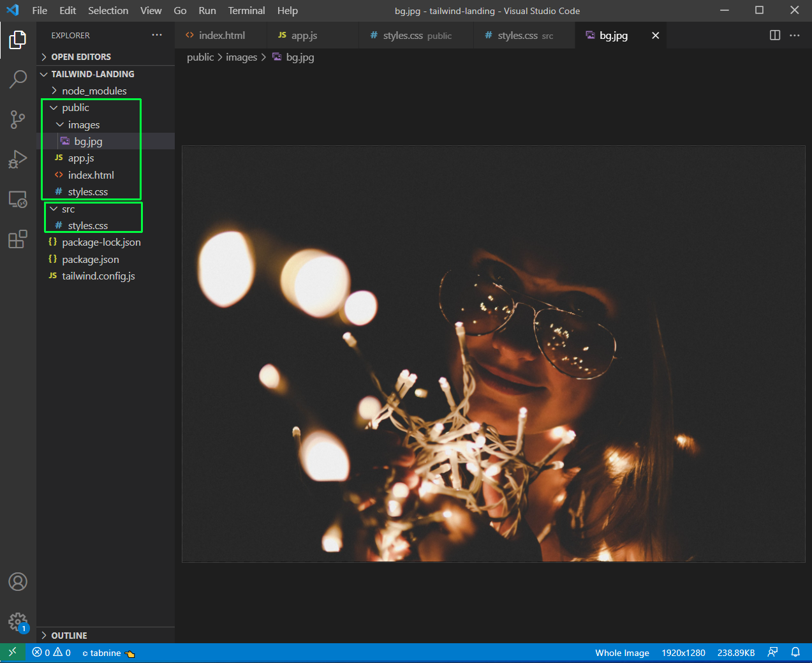Image resolution: width=812 pixels, height=663 pixels.
Task: Open package.json in the file tree
Action: tap(106, 259)
